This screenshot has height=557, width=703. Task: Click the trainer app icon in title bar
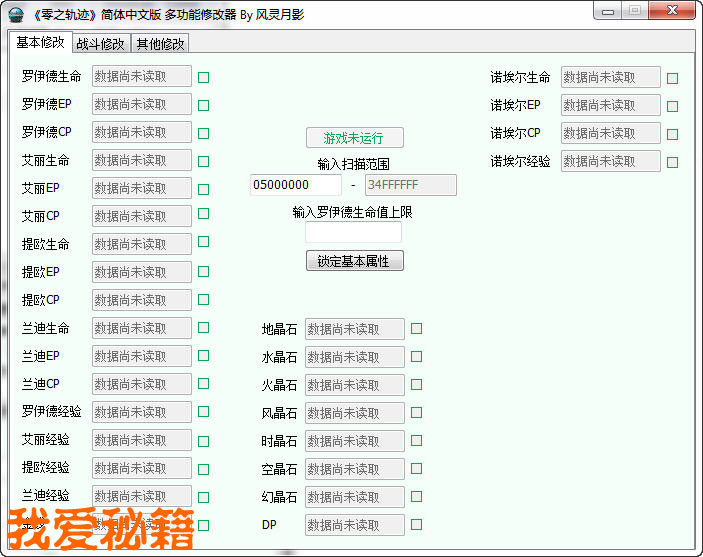click(x=17, y=12)
